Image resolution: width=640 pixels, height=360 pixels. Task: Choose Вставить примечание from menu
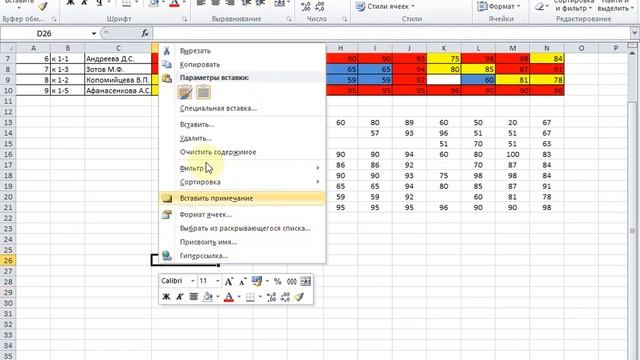242,198
